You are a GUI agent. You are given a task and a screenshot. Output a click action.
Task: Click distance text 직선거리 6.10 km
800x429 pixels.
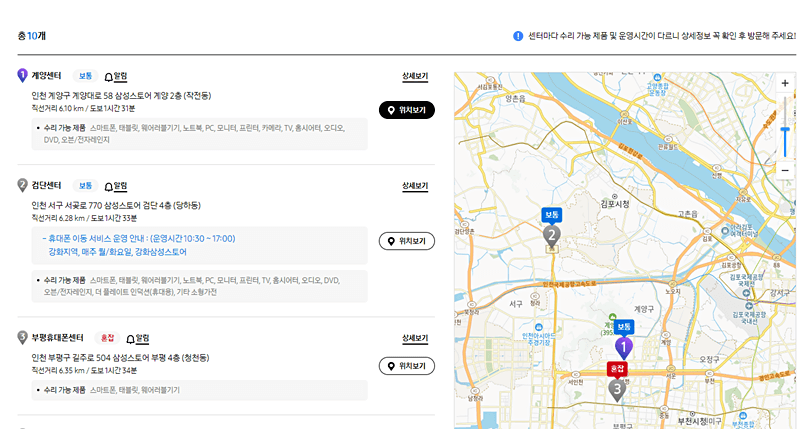click(x=58, y=108)
